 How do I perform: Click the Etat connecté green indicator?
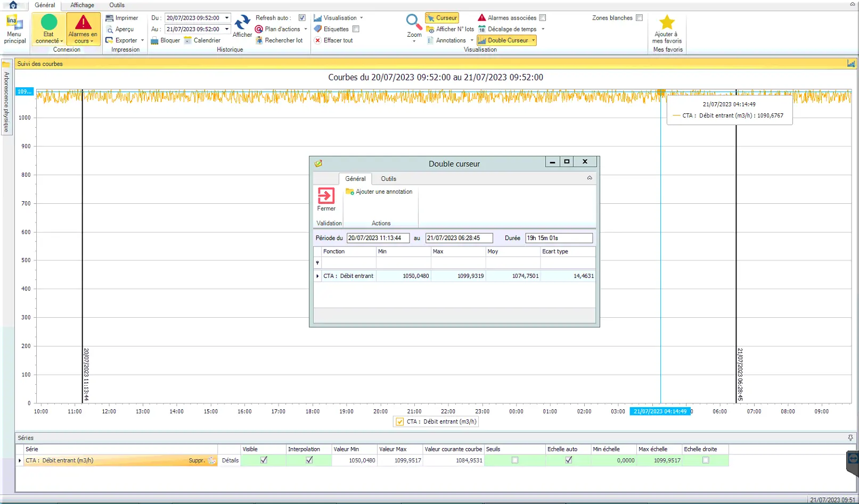click(49, 22)
